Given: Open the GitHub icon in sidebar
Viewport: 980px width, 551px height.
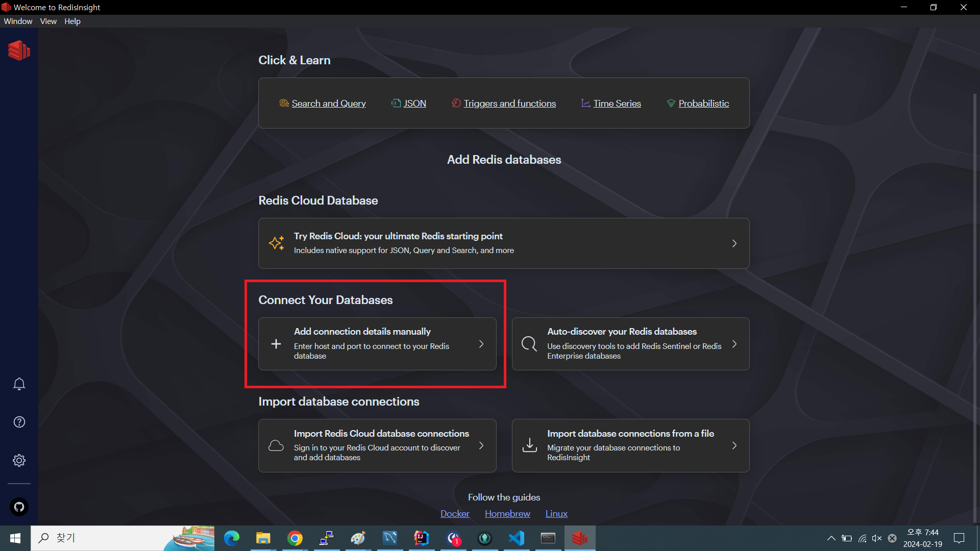Looking at the screenshot, I should (x=19, y=507).
